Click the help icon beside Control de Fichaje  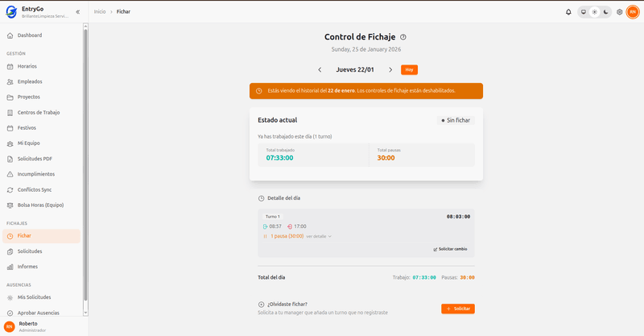[x=403, y=37]
